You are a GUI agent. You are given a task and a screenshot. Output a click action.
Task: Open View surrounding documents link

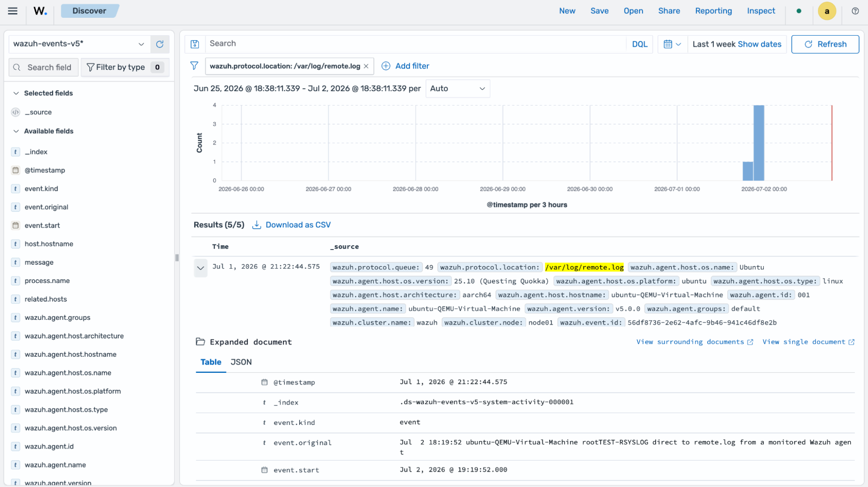[695, 342]
